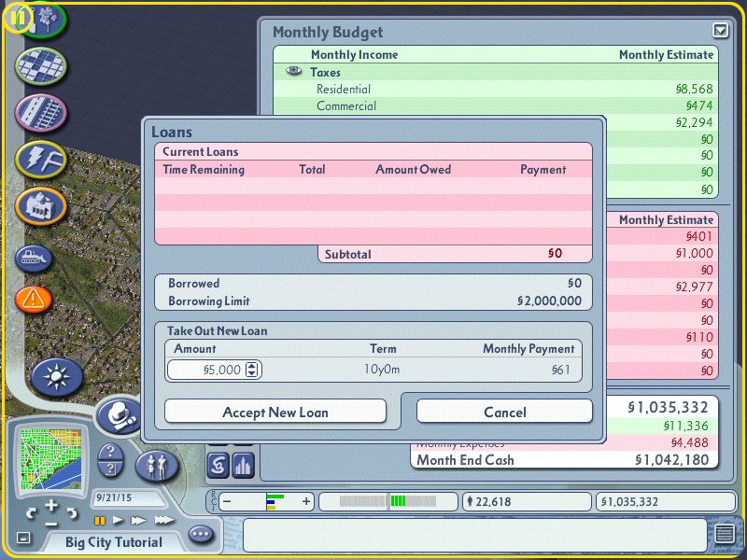Open the utilities tools menu
747x560 pixels.
coord(40,158)
